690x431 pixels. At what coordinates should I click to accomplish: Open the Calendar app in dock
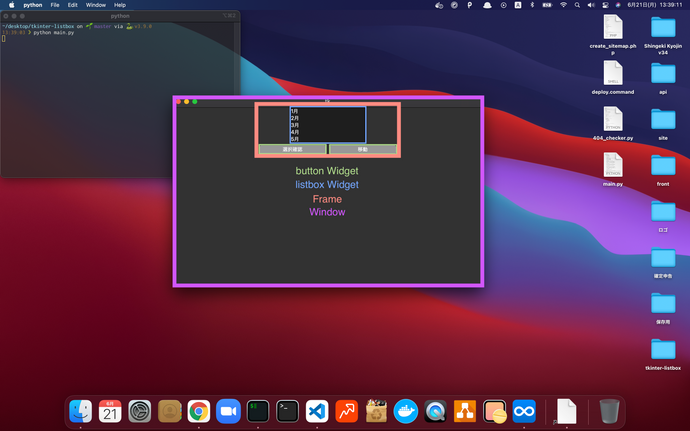(110, 410)
